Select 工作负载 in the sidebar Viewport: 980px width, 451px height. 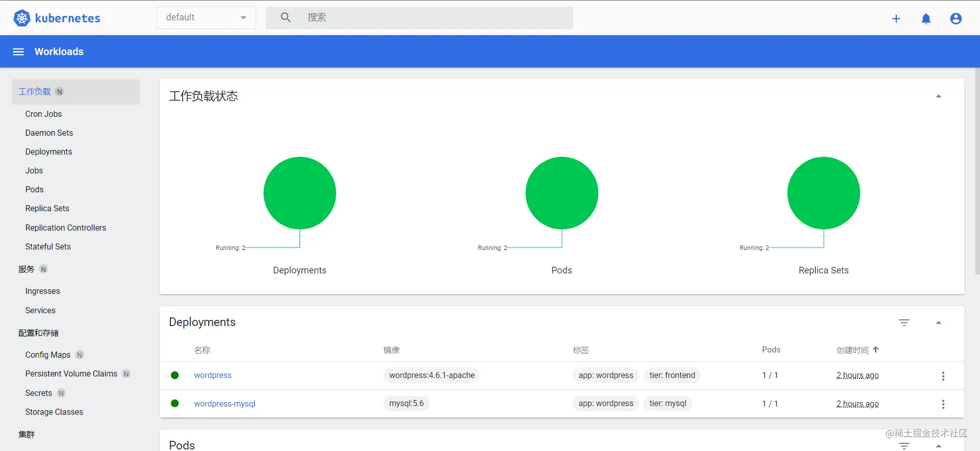(76, 92)
